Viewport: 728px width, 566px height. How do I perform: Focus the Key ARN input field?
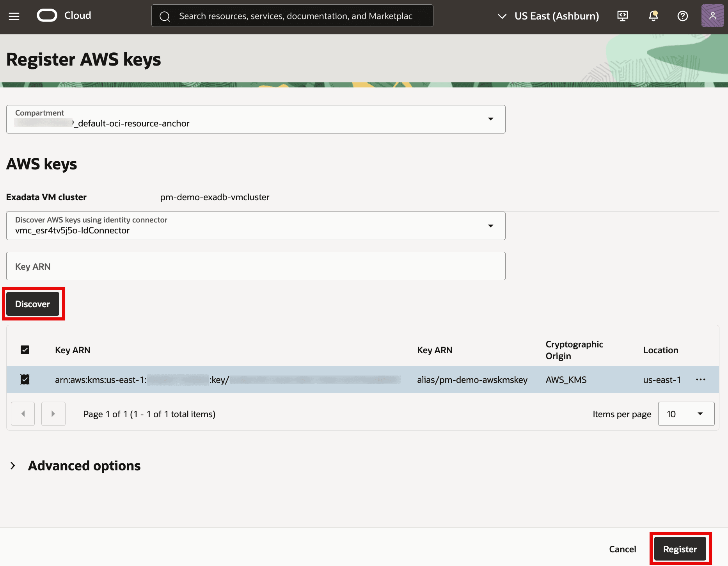[x=256, y=266]
